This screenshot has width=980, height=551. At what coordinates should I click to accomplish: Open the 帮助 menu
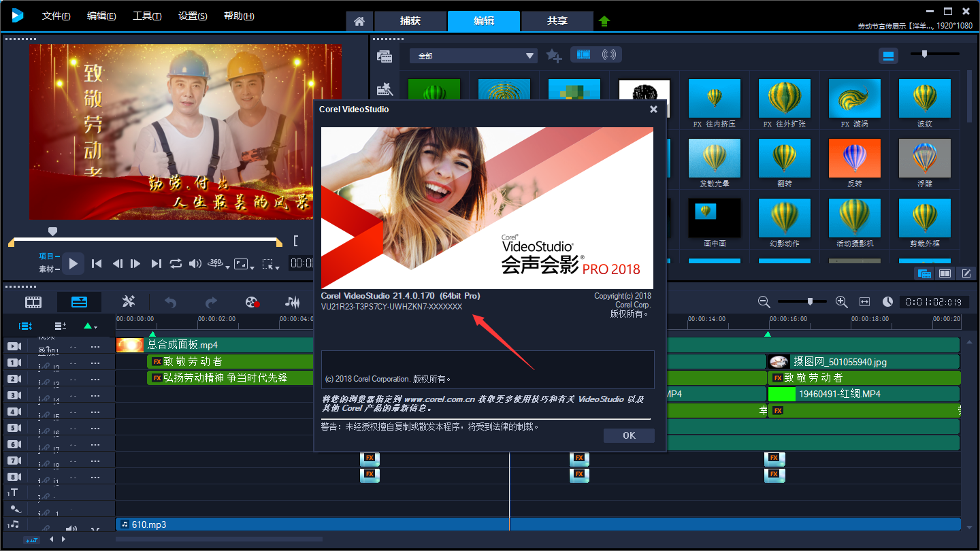coord(239,16)
